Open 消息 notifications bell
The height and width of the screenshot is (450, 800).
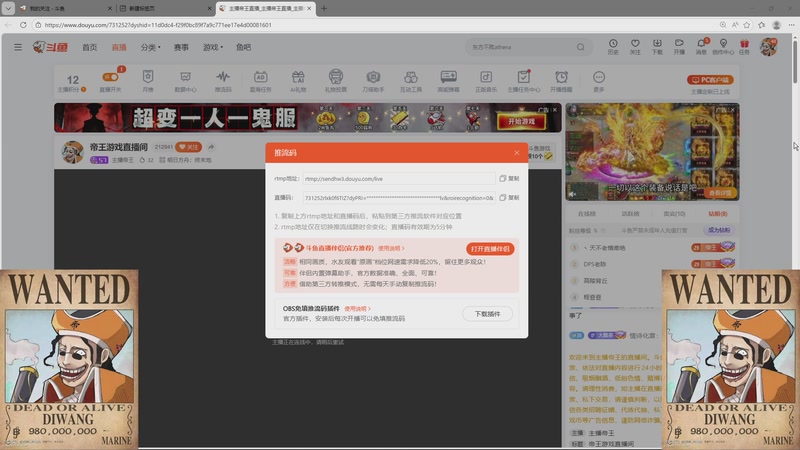(x=702, y=46)
